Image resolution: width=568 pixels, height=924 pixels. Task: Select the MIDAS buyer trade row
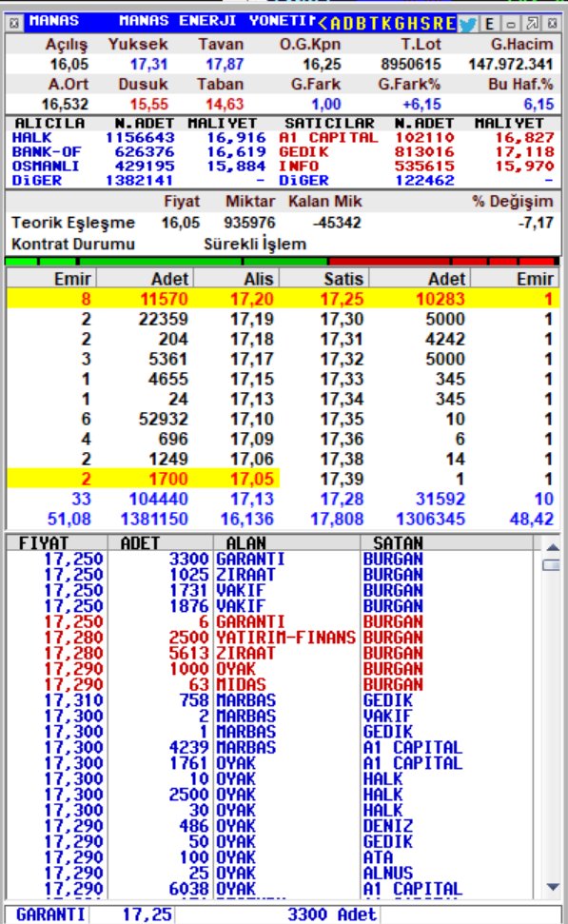pyautogui.click(x=271, y=684)
